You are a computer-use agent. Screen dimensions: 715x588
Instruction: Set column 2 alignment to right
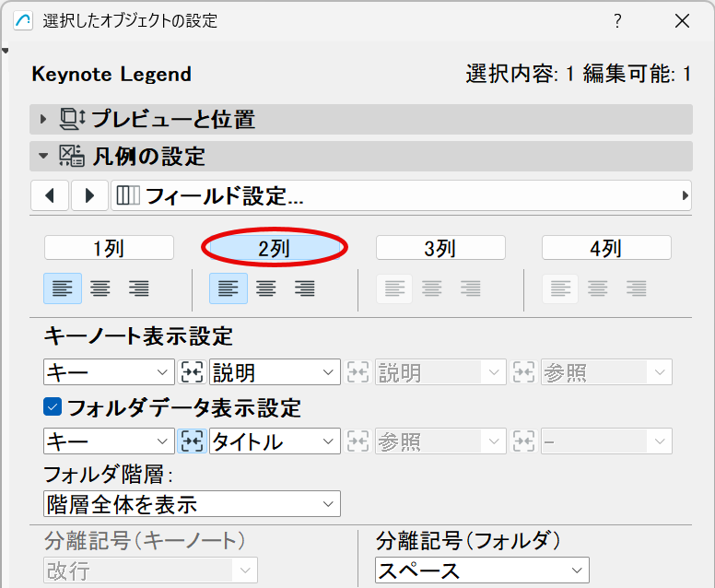coord(305,288)
